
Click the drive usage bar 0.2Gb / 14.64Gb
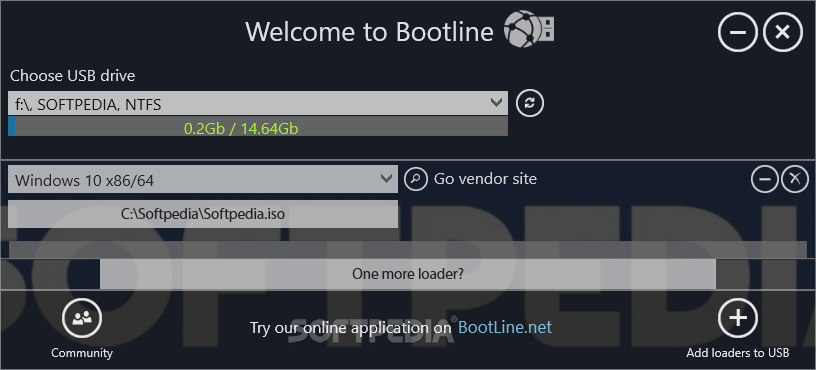[258, 126]
